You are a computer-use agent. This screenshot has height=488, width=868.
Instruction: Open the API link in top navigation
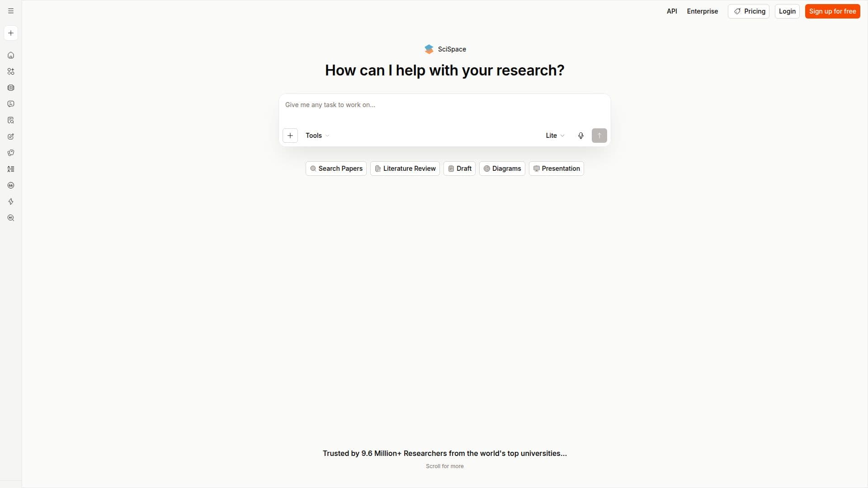[672, 11]
